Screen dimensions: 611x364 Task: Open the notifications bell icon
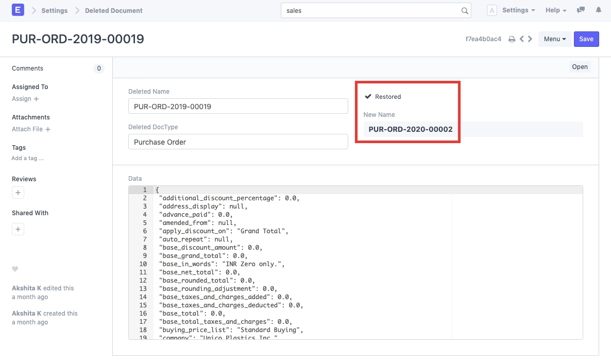tap(598, 10)
